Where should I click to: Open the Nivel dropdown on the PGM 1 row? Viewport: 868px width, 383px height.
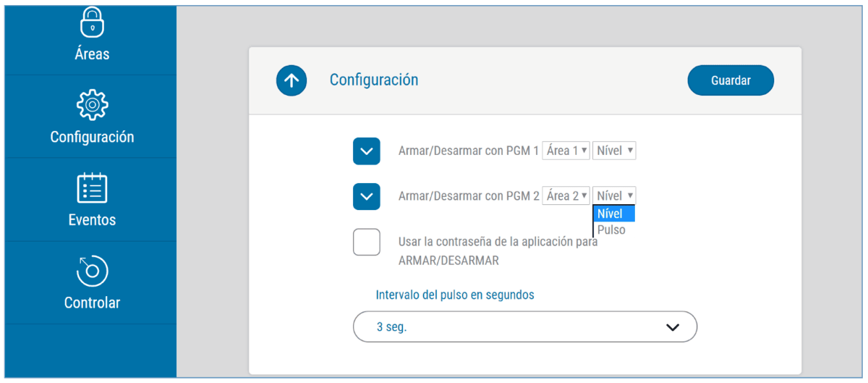coord(614,151)
